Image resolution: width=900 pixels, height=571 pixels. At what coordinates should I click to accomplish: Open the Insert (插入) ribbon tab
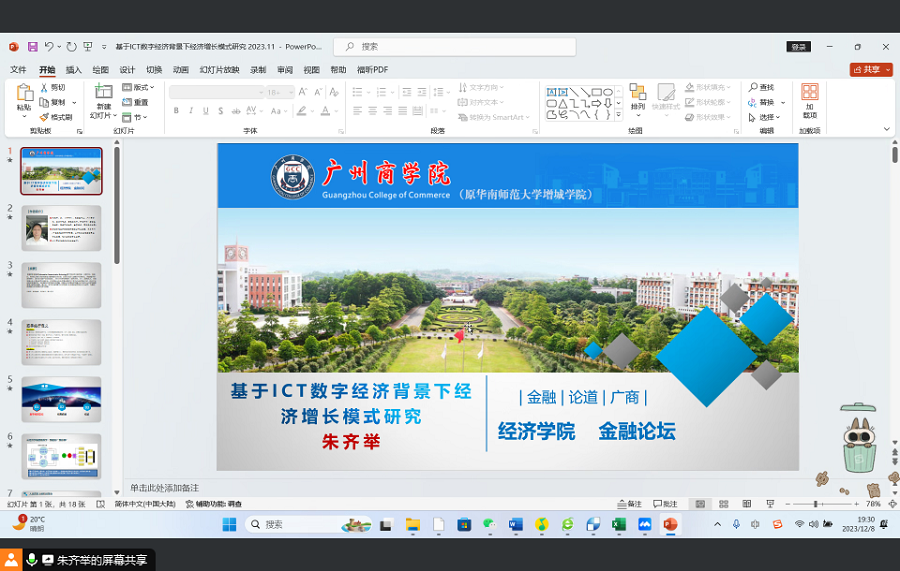click(x=74, y=70)
